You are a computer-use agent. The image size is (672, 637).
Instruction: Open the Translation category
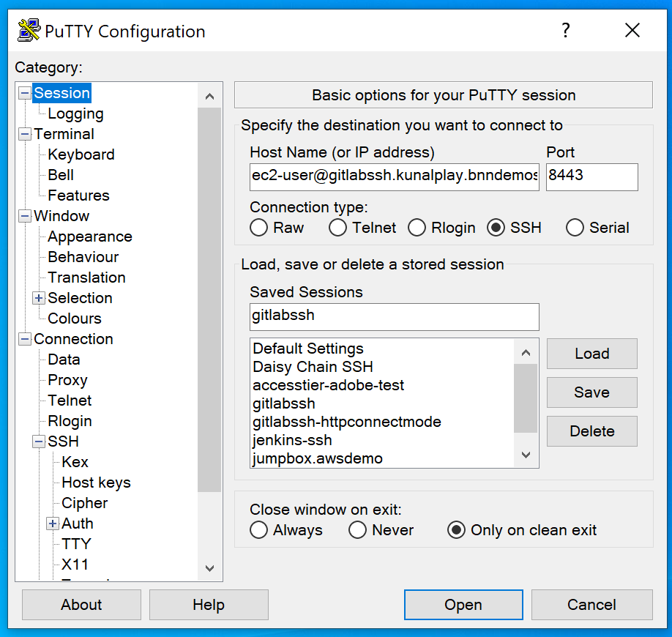86,277
